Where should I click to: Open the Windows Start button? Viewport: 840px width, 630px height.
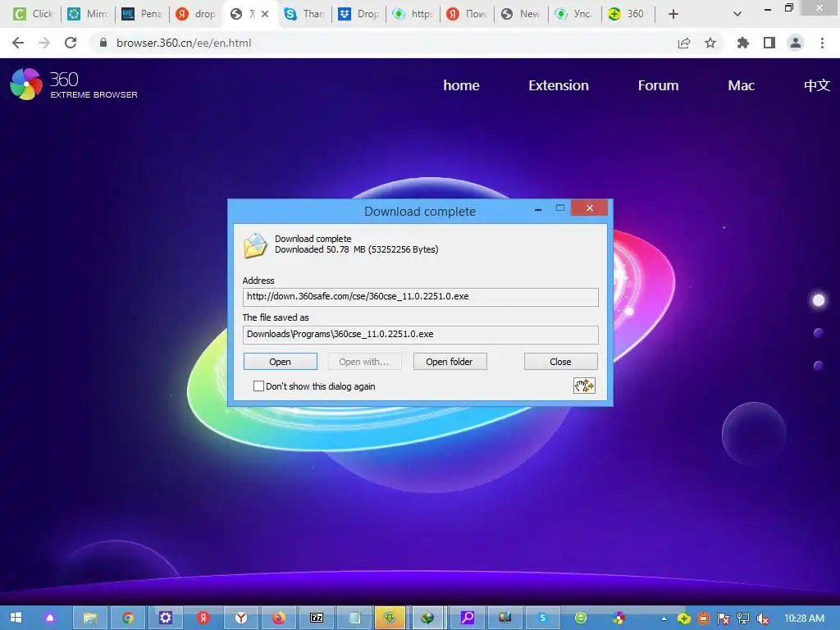point(16,618)
